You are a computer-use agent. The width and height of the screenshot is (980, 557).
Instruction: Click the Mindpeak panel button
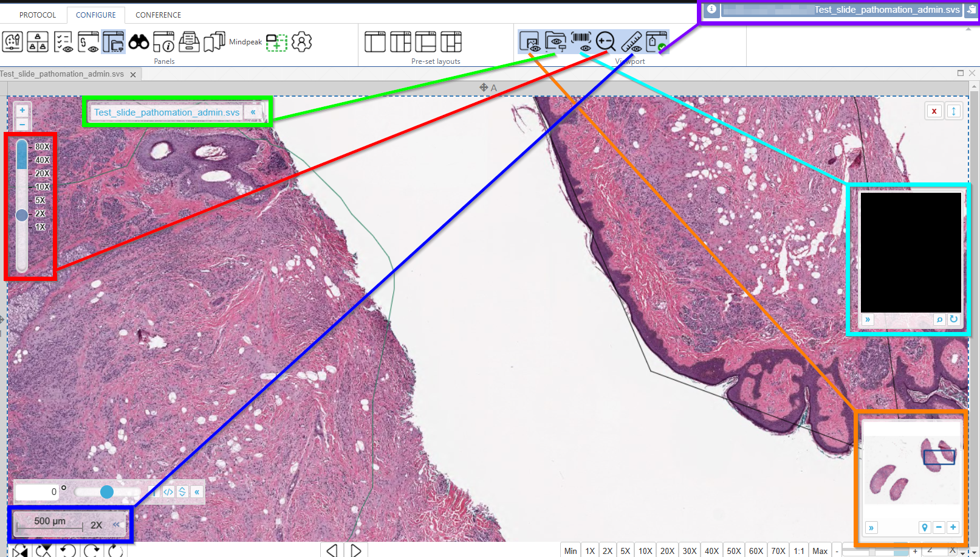tap(245, 42)
